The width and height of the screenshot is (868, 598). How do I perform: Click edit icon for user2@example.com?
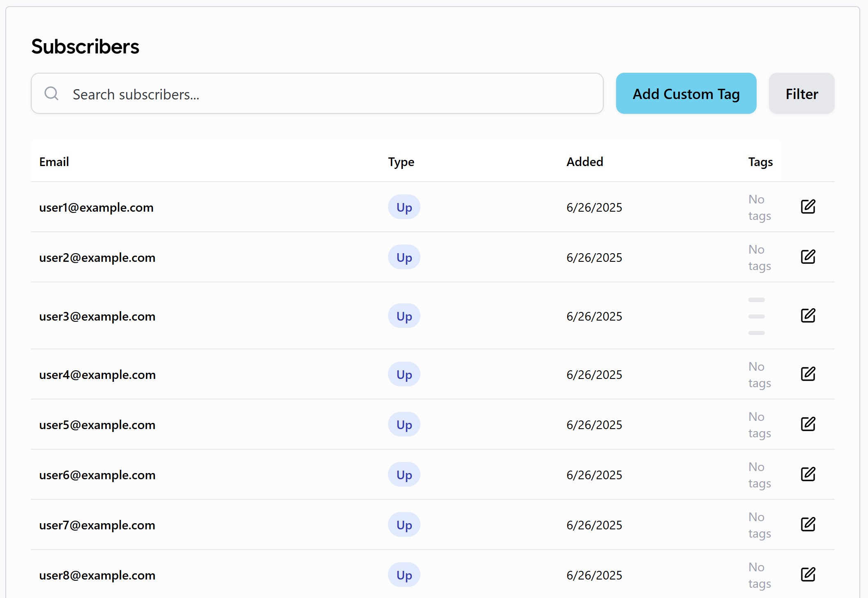tap(808, 257)
